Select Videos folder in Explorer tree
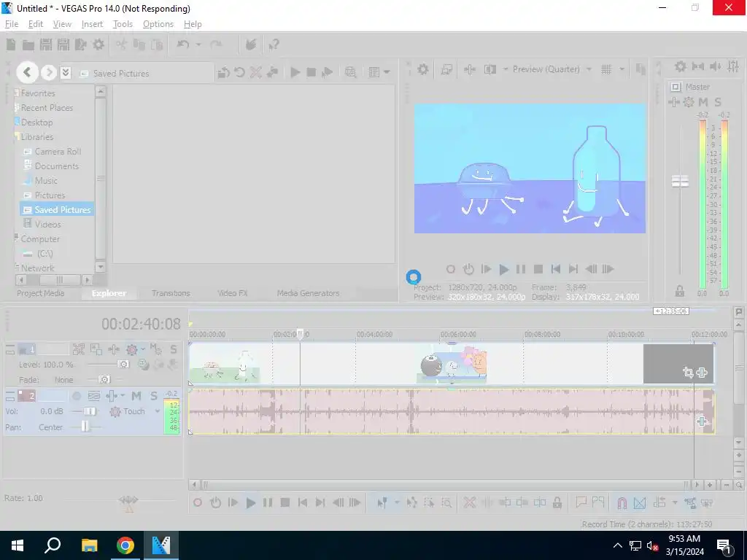The width and height of the screenshot is (747, 560). pos(47,225)
